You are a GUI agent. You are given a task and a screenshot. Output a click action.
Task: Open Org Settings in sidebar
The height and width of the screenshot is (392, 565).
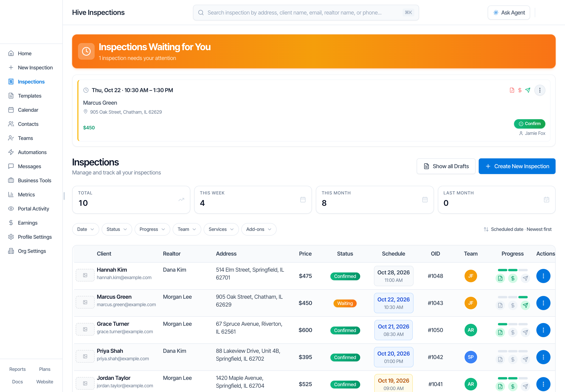click(31, 251)
